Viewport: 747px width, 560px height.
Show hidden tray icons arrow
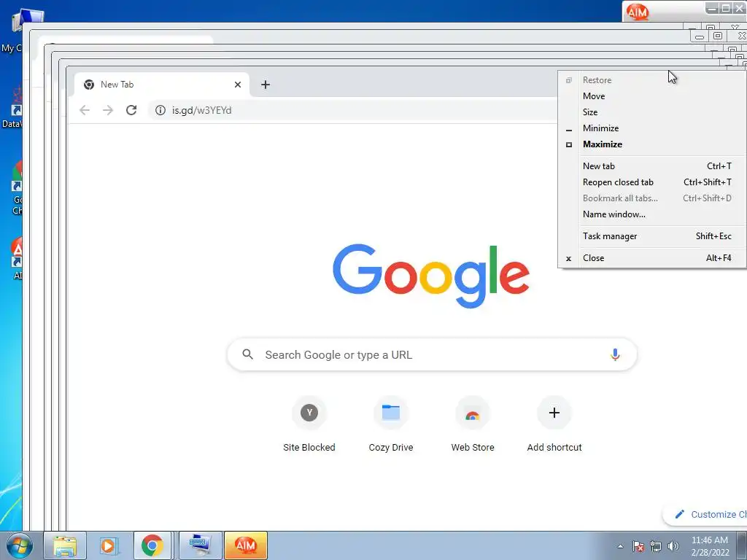click(620, 546)
